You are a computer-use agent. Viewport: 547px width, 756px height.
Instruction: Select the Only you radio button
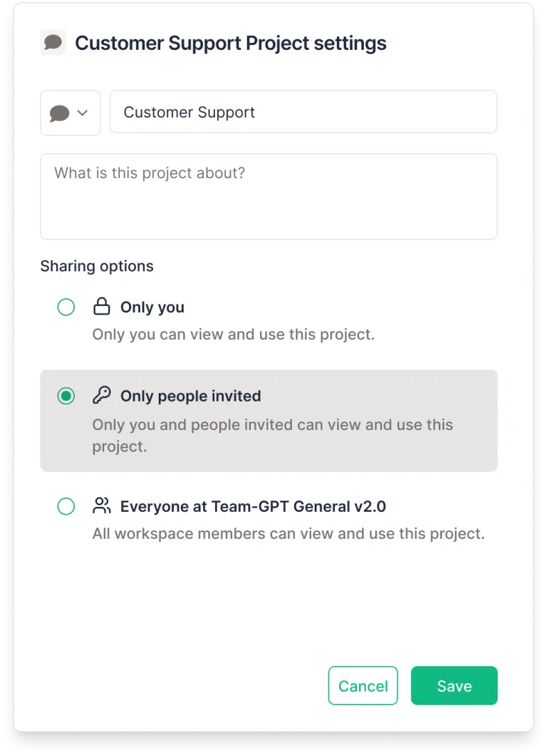pyautogui.click(x=66, y=307)
